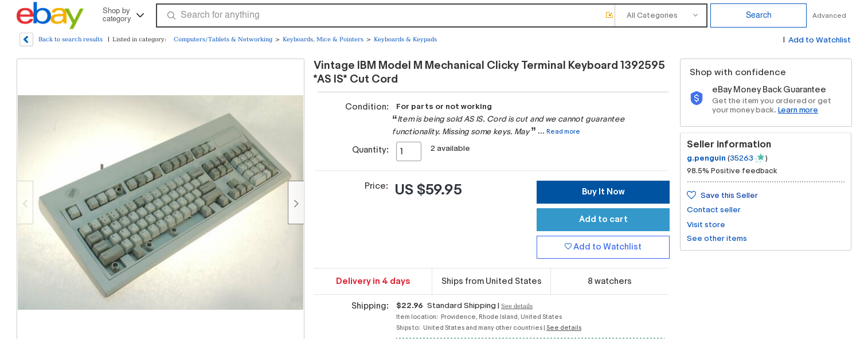The width and height of the screenshot is (868, 339).
Task: Click the eBay logo
Action: 50,15
